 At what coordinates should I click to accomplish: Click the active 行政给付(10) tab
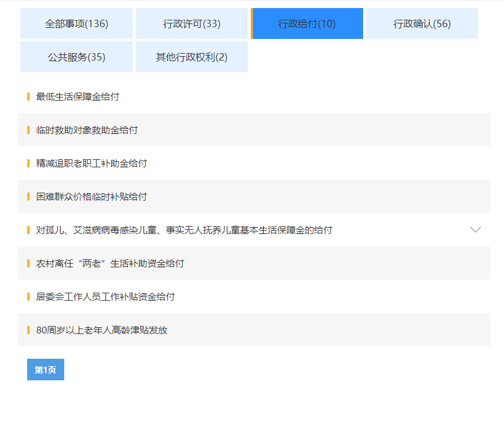click(x=307, y=23)
